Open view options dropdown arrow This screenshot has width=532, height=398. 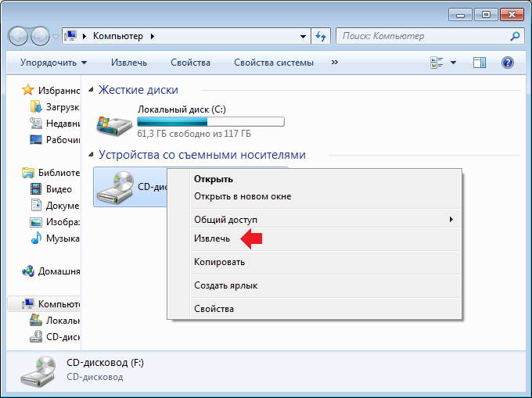[453, 63]
